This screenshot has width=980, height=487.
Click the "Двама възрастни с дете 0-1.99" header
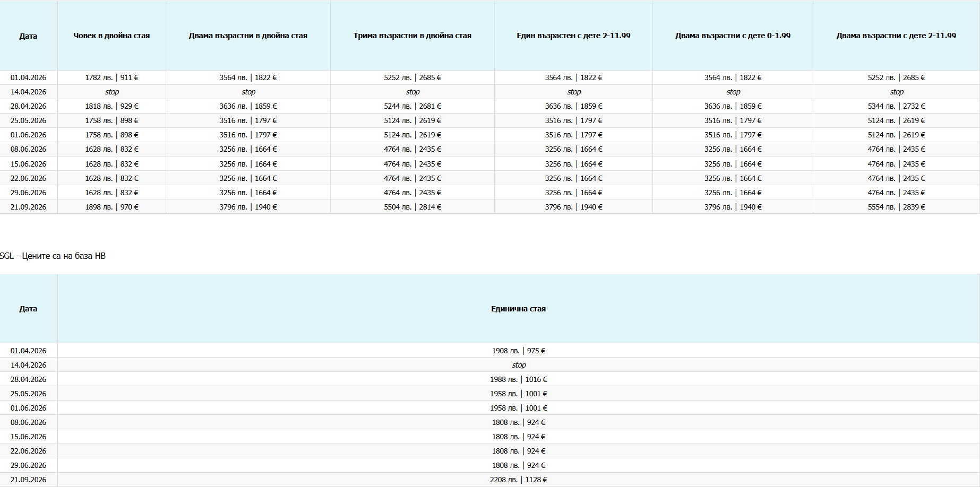click(x=733, y=36)
